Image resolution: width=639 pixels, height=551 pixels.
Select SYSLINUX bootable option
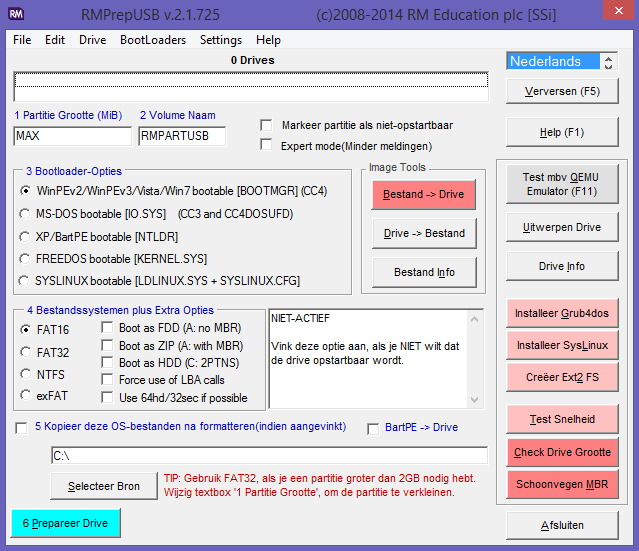point(27,280)
